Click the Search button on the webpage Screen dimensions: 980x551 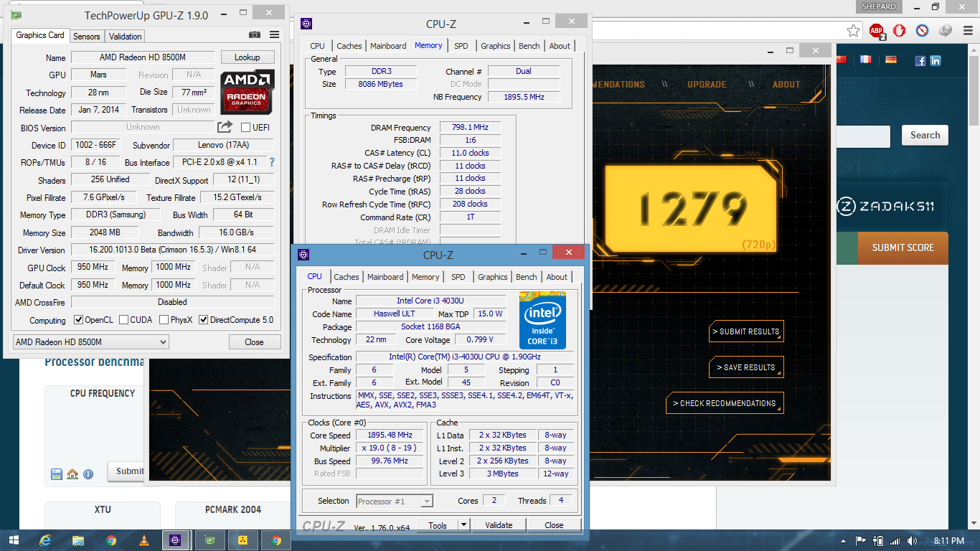click(925, 135)
